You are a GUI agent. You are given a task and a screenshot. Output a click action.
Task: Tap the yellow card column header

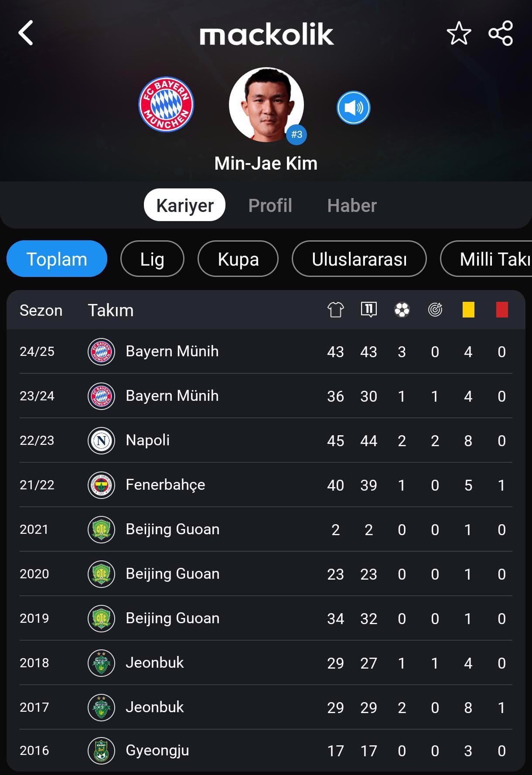click(x=468, y=310)
